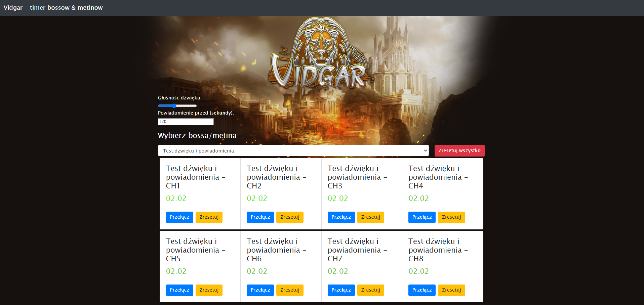This screenshot has width=644, height=305.
Task: Select the 02:02 timer on CH2 card
Action: tap(257, 199)
